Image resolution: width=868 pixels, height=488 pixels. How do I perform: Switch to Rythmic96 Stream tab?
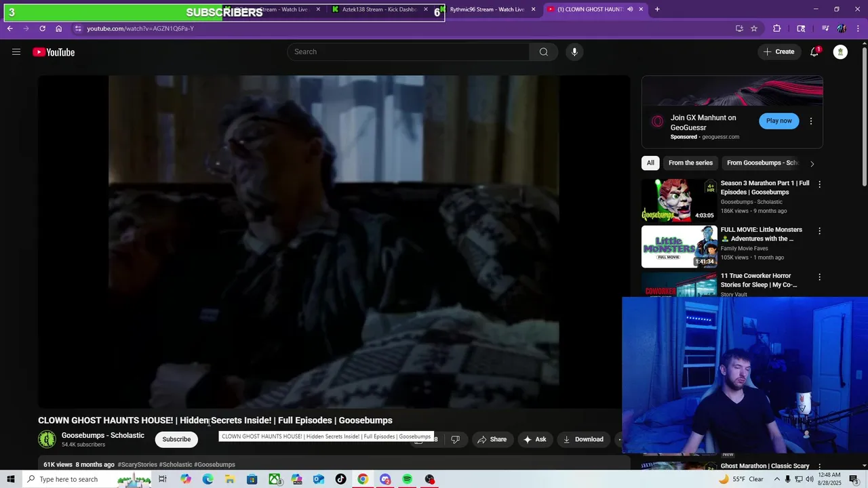(487, 9)
